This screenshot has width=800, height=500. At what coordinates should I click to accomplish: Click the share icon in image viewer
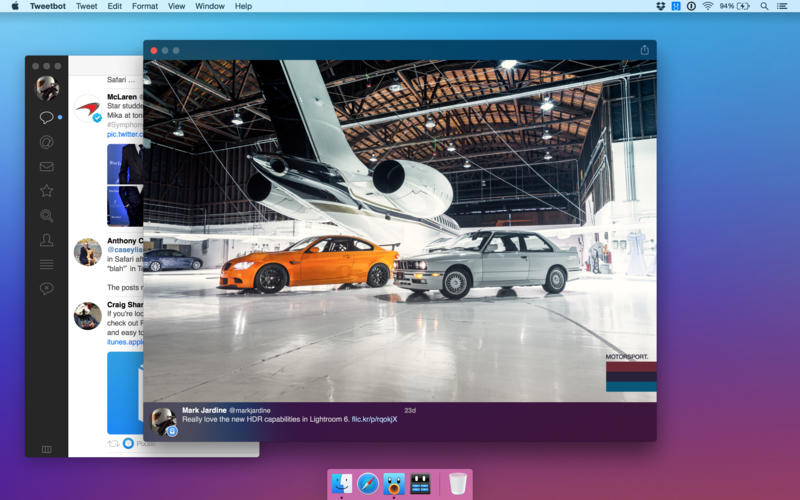point(644,50)
